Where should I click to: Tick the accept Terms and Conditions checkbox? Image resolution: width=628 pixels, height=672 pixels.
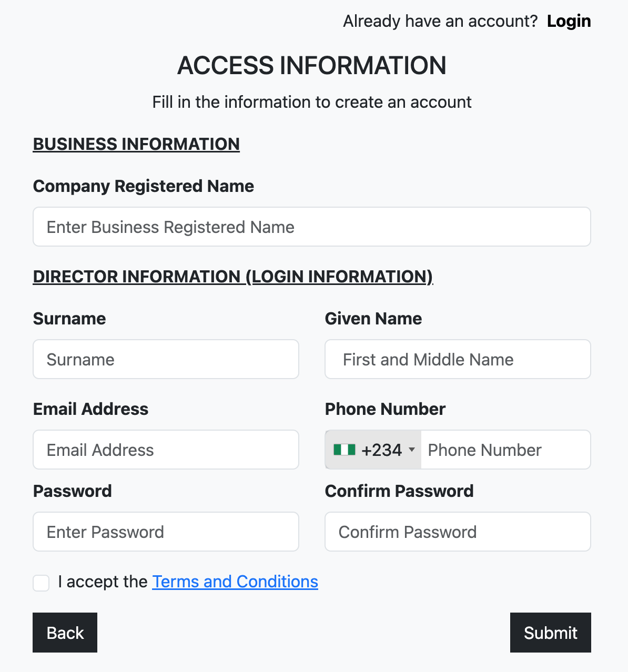click(41, 583)
